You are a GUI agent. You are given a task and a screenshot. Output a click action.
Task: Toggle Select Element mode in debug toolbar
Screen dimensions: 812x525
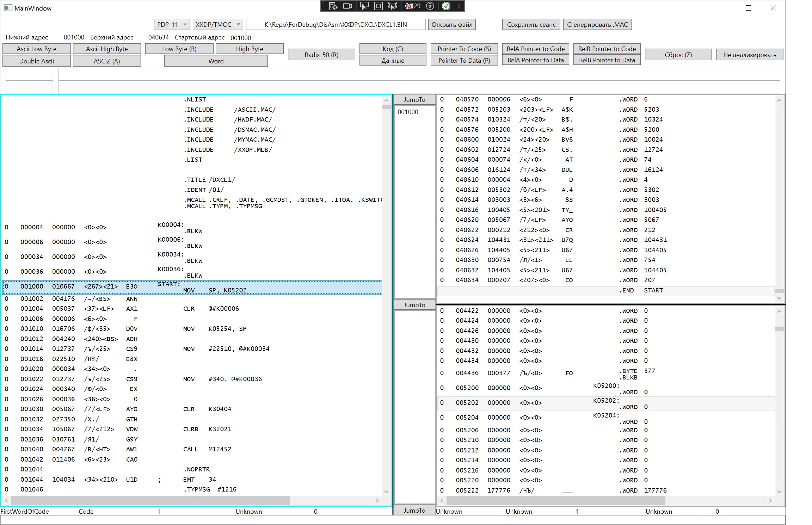364,6
